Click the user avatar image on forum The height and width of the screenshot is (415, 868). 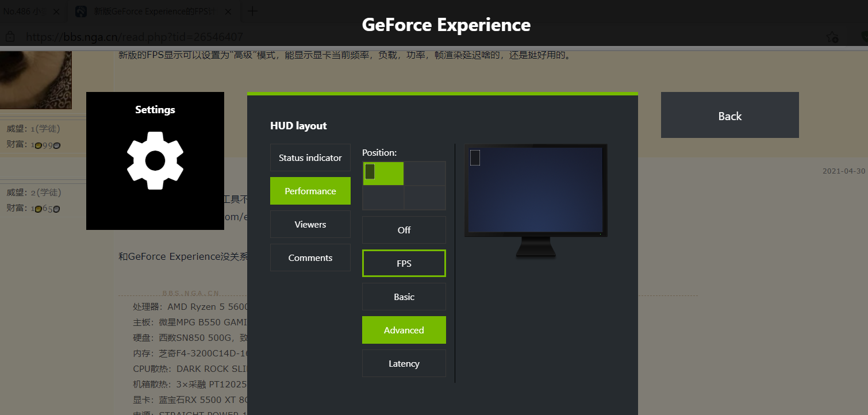point(36,79)
